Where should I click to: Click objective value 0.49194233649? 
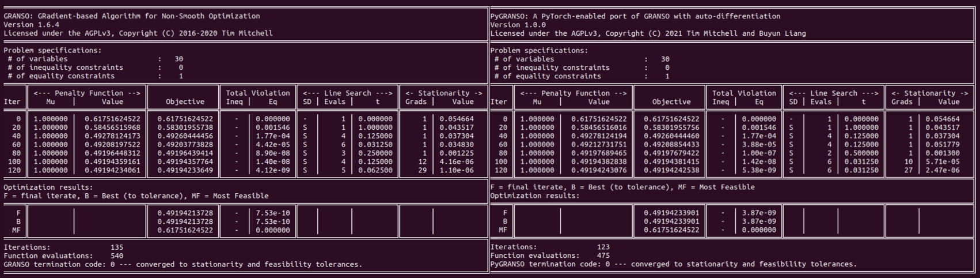tap(185, 170)
